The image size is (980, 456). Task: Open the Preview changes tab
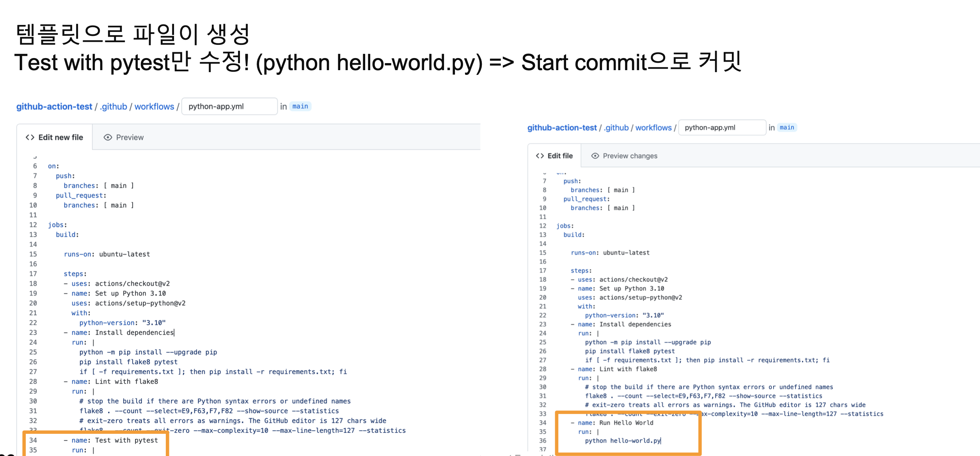(x=630, y=156)
